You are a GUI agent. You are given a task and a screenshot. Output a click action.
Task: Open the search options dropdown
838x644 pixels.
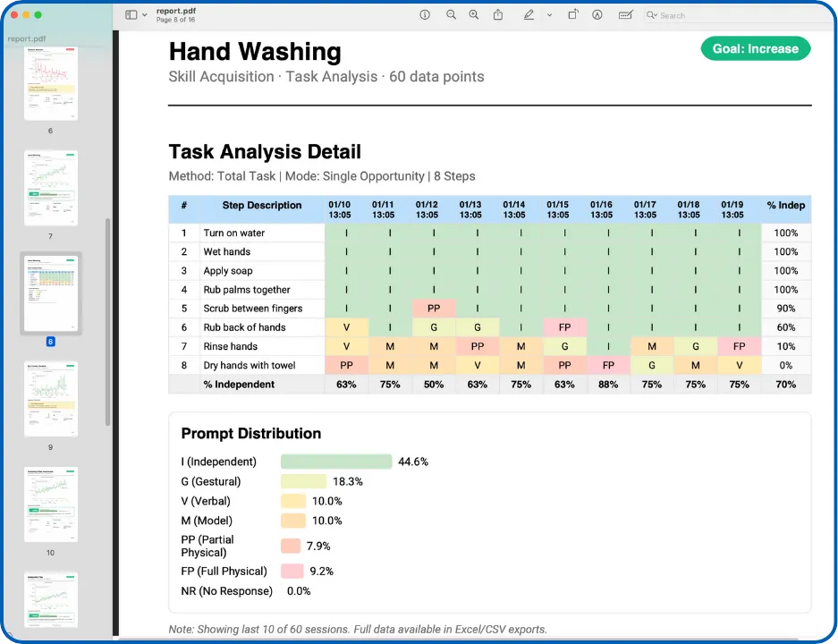(653, 15)
